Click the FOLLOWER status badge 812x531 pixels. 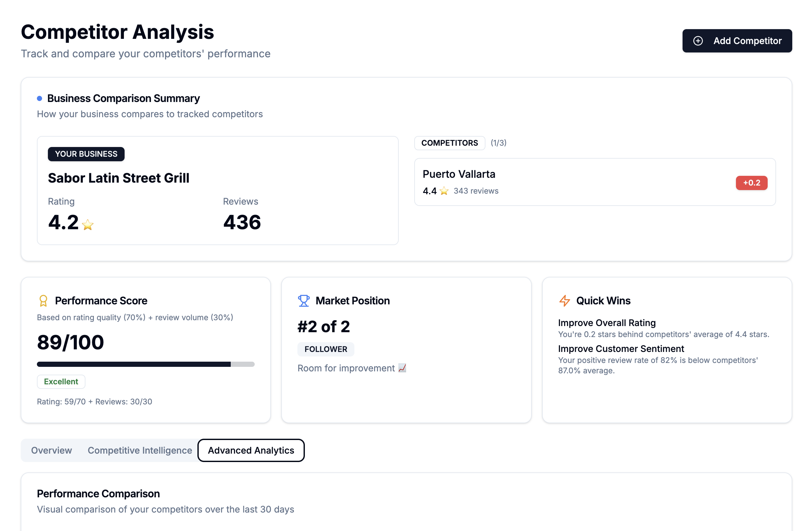click(326, 349)
